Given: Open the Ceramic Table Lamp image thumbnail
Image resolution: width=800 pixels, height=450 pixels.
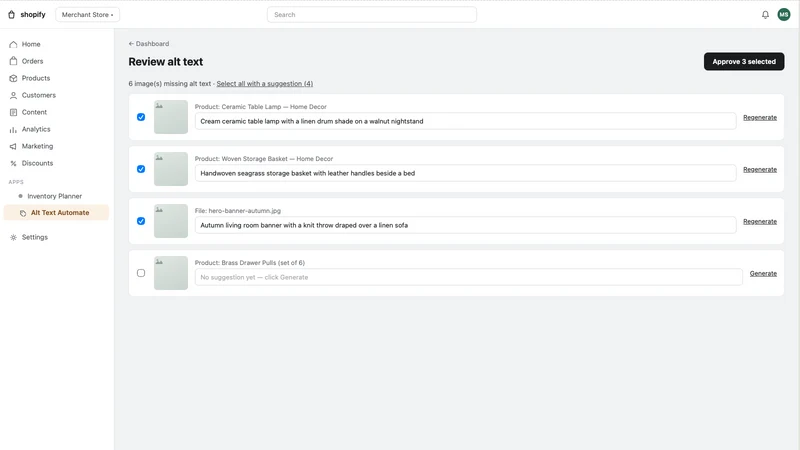Looking at the screenshot, I should (171, 117).
